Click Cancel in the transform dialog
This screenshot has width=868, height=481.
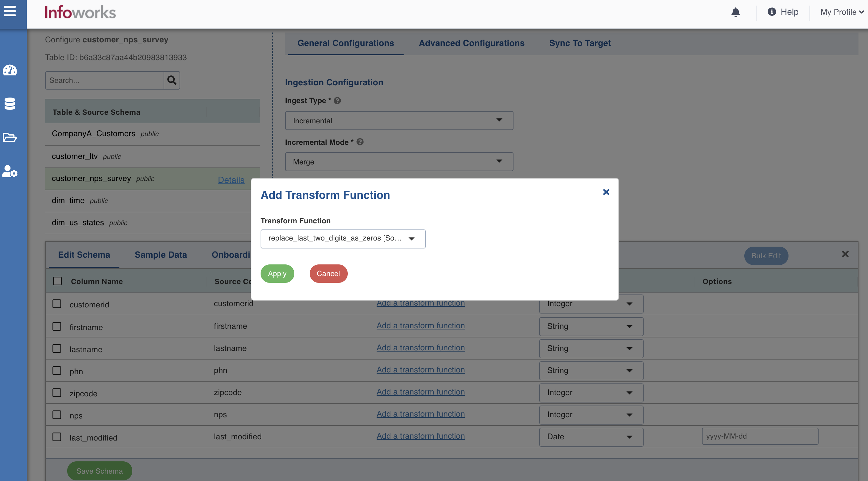(x=328, y=274)
